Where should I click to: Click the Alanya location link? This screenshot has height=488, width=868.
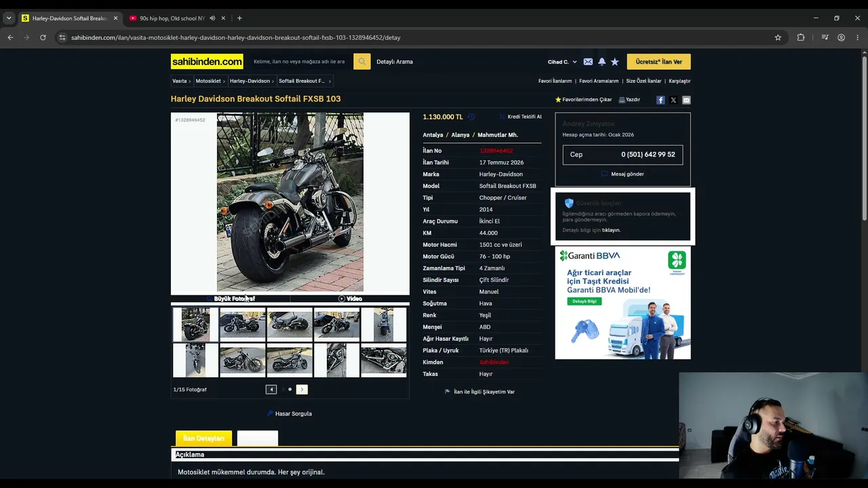[460, 135]
